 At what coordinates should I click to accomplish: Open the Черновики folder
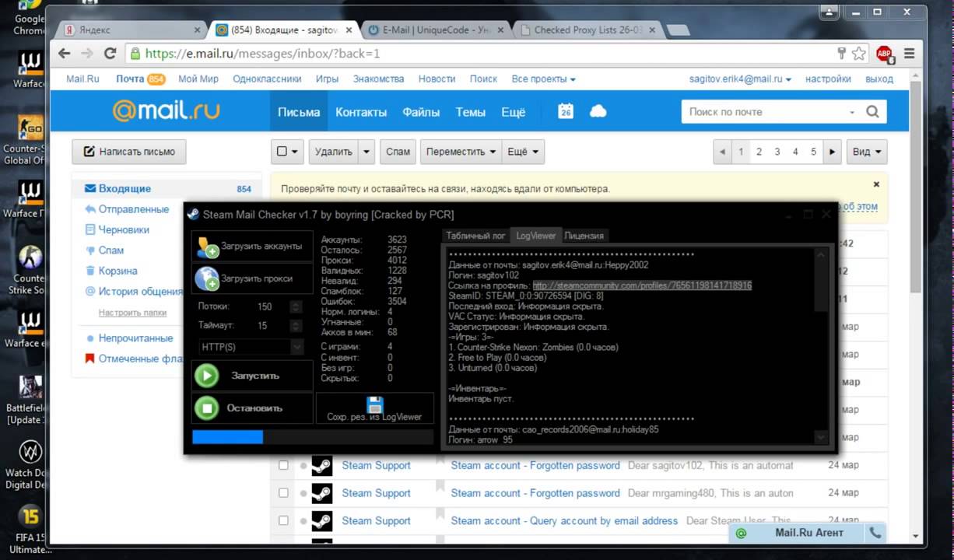point(124,229)
